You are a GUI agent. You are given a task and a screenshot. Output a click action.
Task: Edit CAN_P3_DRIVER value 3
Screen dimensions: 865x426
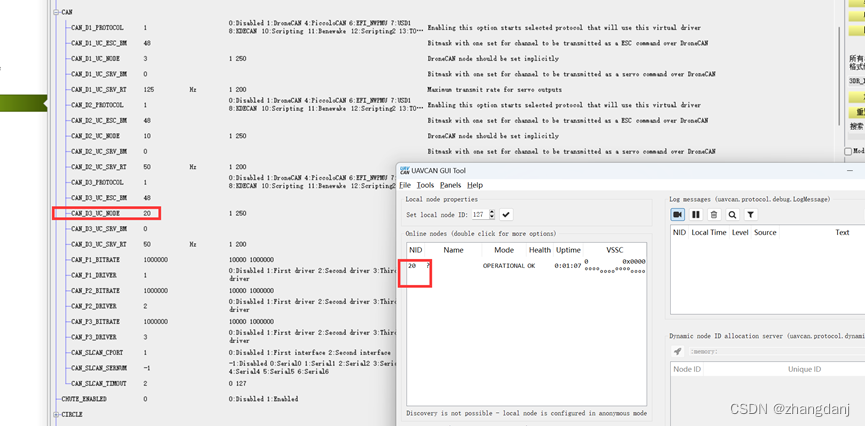(145, 337)
